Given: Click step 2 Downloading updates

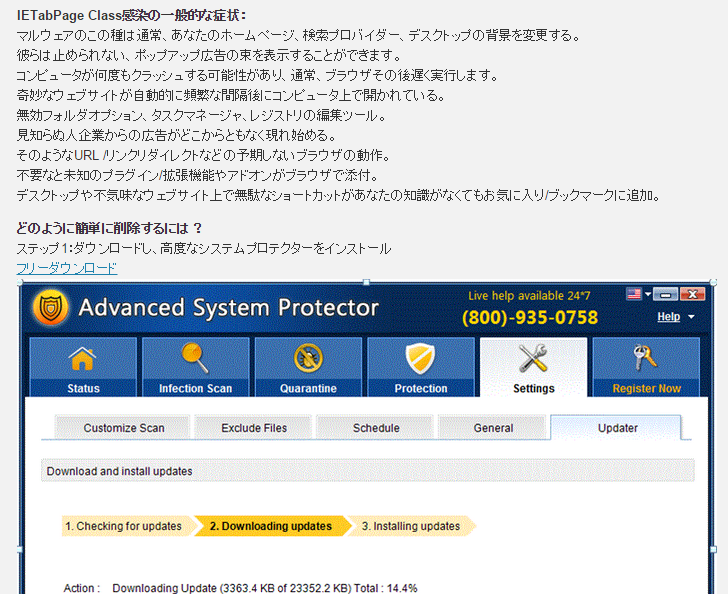Looking at the screenshot, I should (x=271, y=526).
